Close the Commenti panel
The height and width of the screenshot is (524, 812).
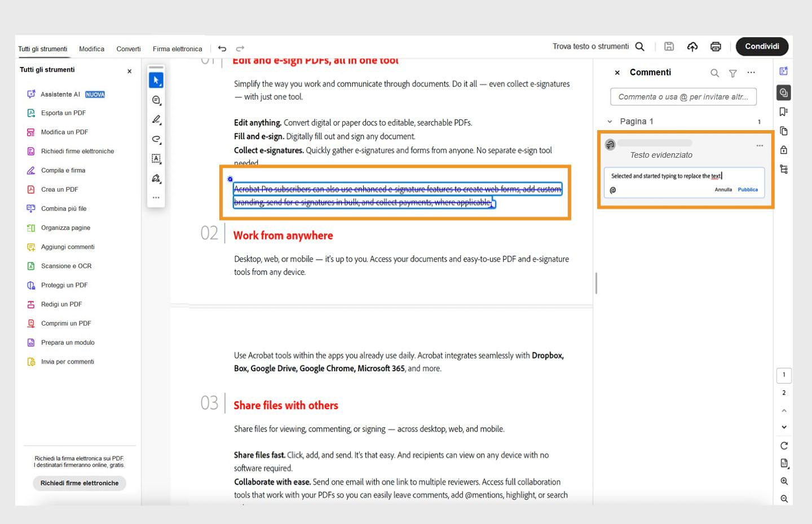tap(617, 73)
